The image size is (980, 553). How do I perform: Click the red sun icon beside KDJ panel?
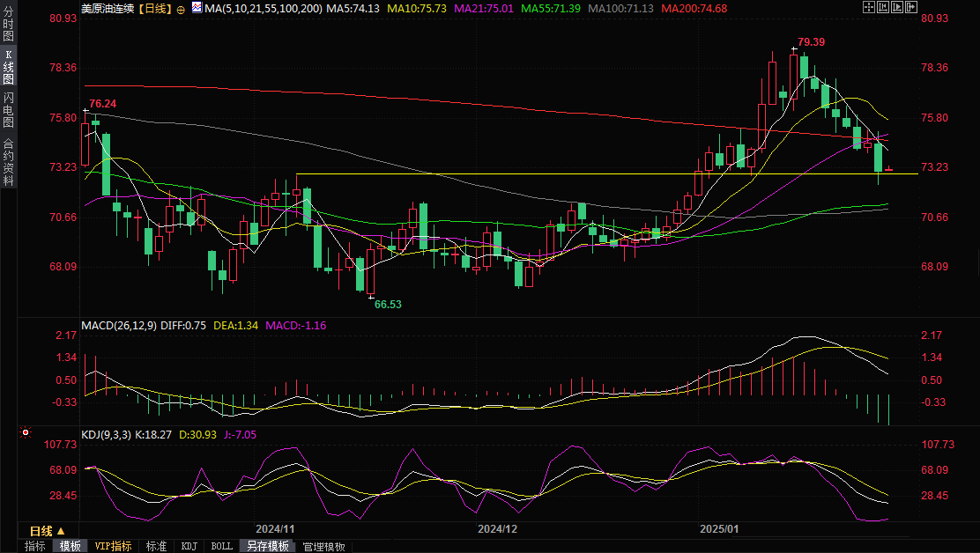[x=25, y=433]
